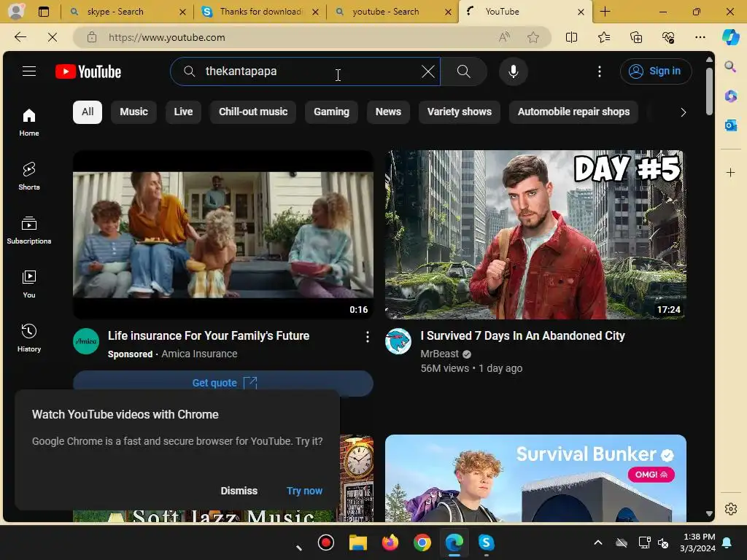
Task: Show more filter chips with right arrow
Action: coord(683,112)
